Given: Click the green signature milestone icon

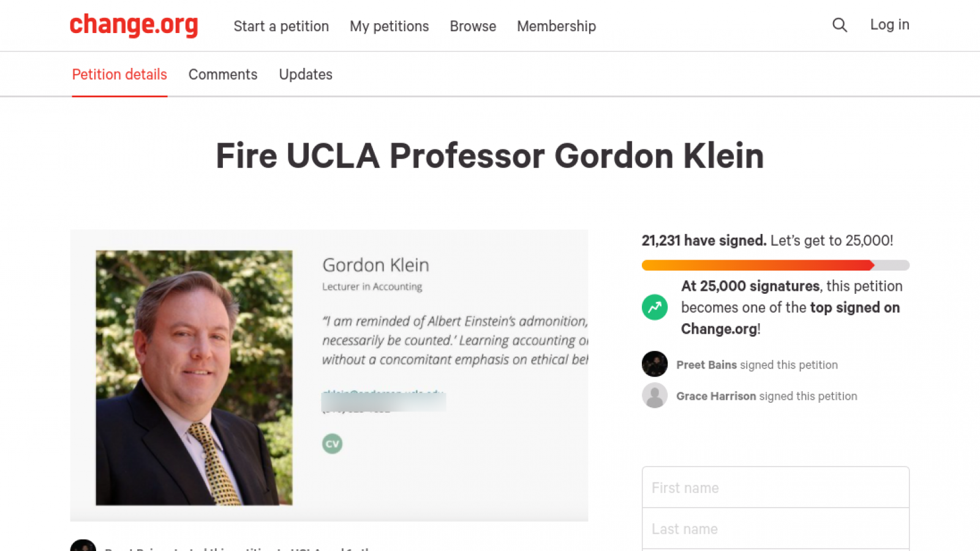Looking at the screenshot, I should point(654,307).
